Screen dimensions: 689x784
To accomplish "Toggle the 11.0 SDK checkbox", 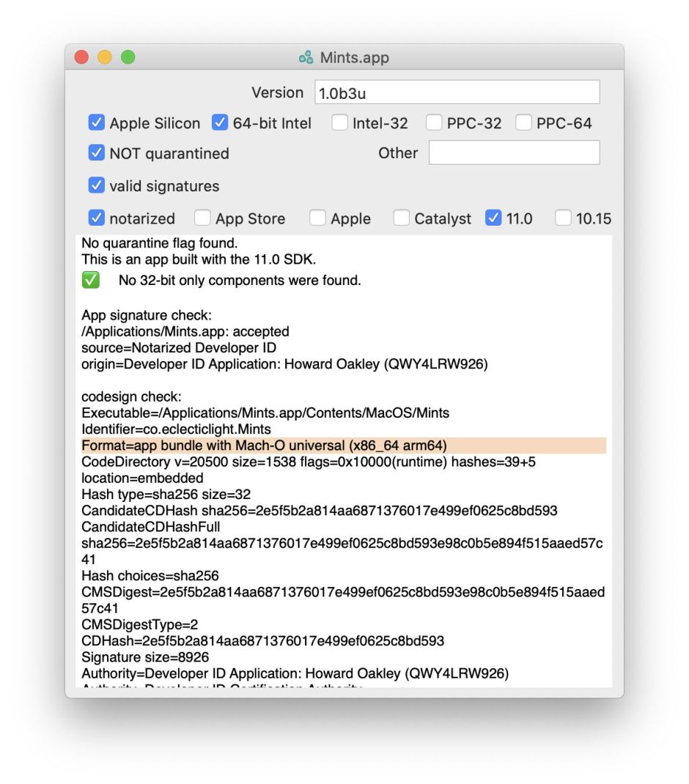I will pos(493,218).
